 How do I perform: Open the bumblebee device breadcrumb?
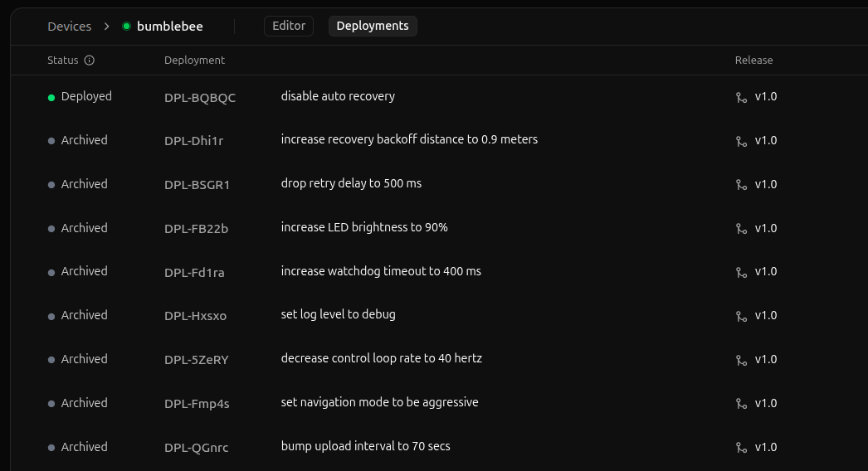(x=169, y=27)
